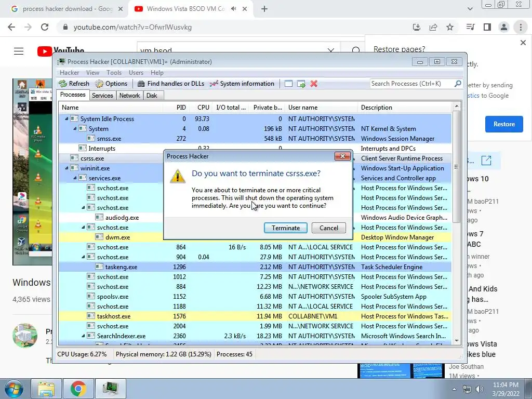Sort by the PID column header

point(176,108)
